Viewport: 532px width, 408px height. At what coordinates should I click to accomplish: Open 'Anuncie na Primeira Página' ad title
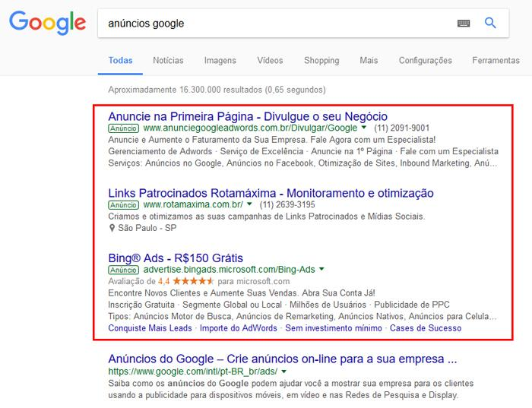[248, 116]
